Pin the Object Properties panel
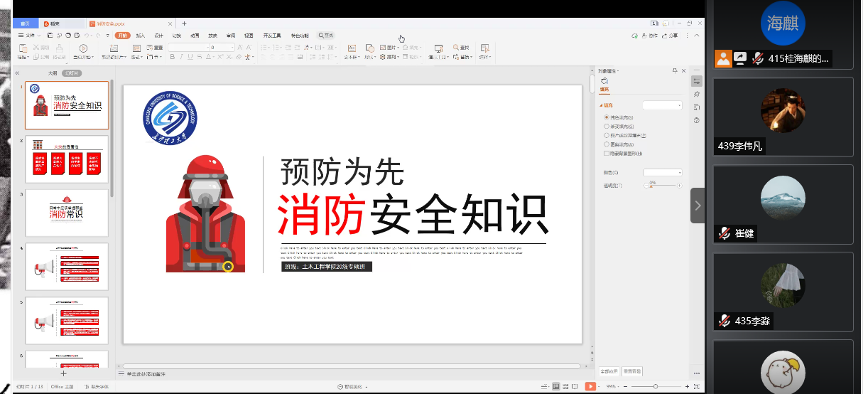The width and height of the screenshot is (868, 394). pos(675,71)
